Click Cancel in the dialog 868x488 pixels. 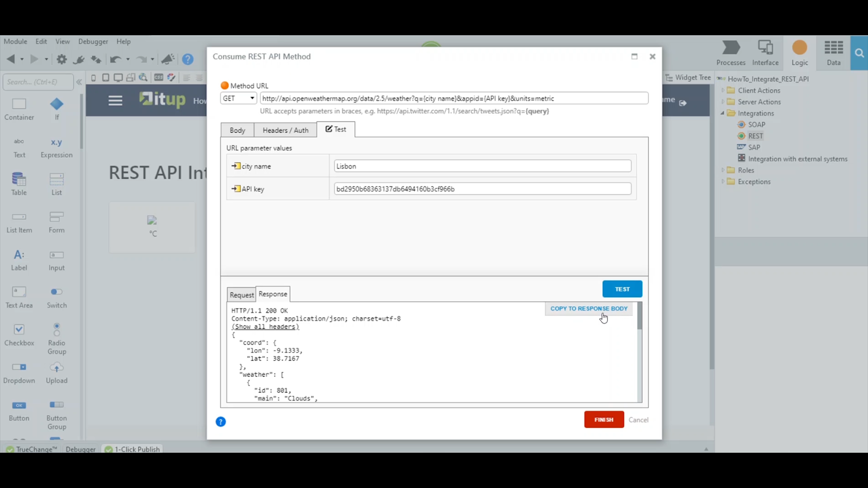pyautogui.click(x=639, y=420)
